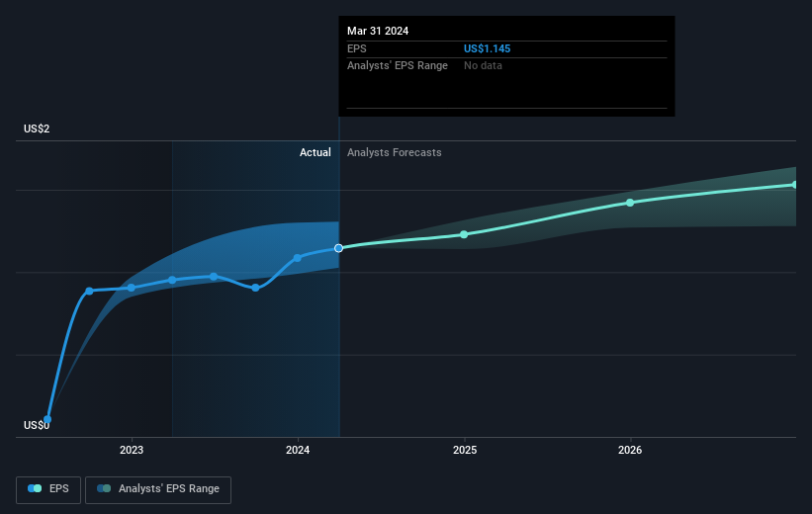This screenshot has height=514, width=812.
Task: Click the first EPS data point near US$0
Action: click(47, 419)
